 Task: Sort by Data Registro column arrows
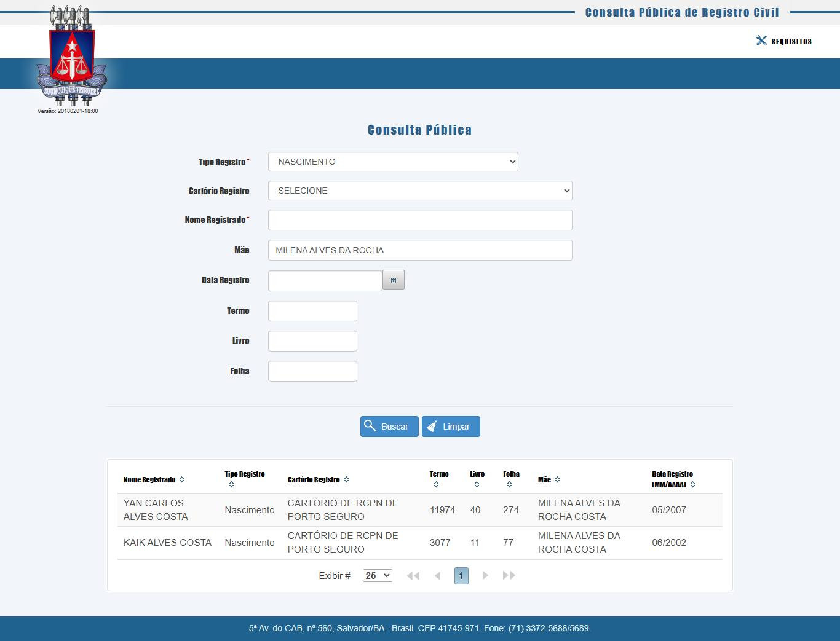(x=692, y=484)
